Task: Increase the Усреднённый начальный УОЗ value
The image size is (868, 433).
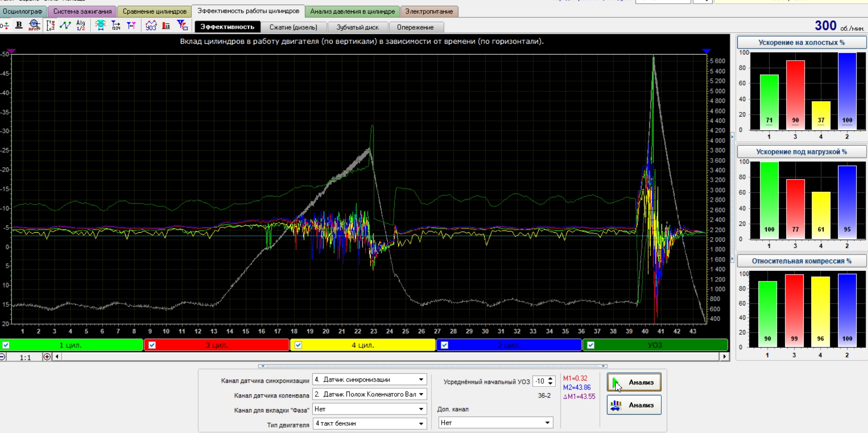Action: click(x=551, y=378)
